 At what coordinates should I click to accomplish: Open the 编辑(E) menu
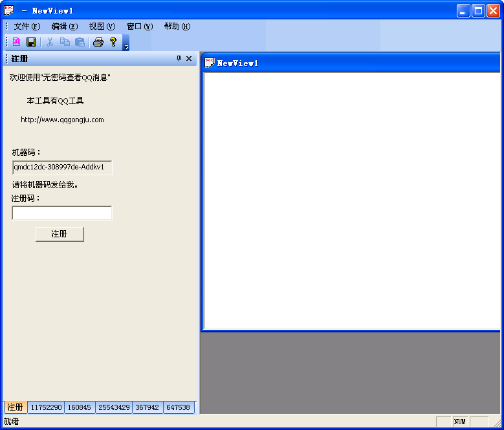click(64, 27)
